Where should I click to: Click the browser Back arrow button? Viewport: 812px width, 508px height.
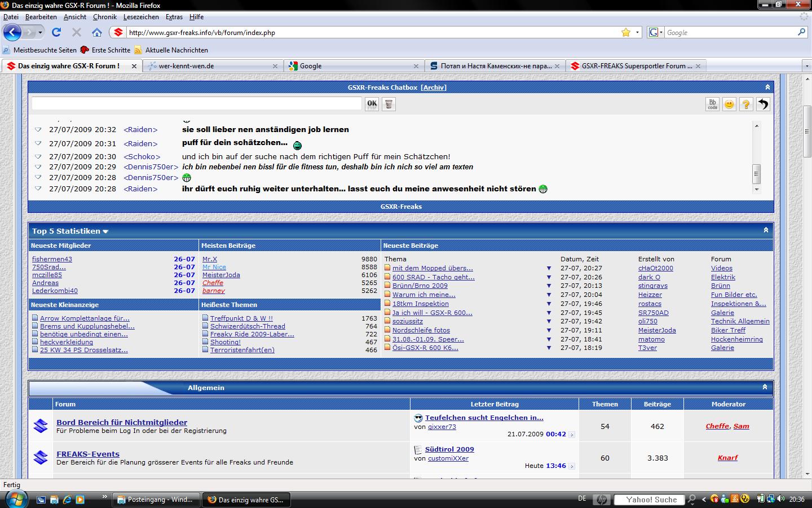tap(12, 32)
